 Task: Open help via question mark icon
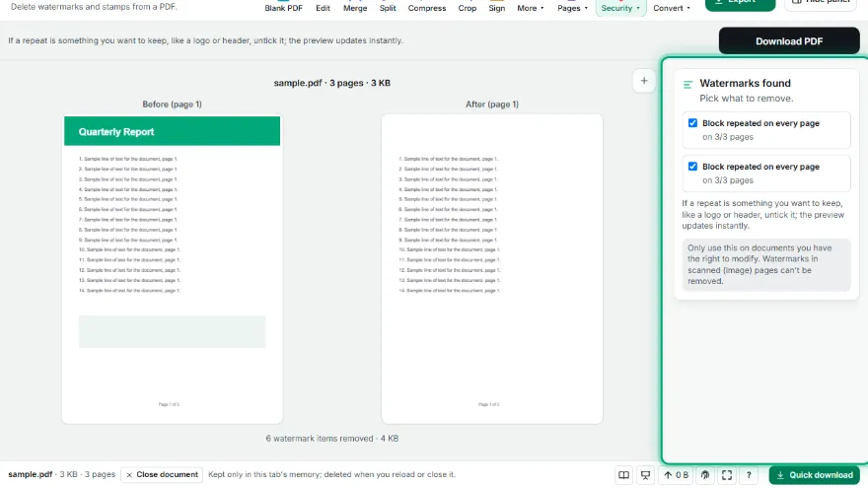tap(749, 475)
